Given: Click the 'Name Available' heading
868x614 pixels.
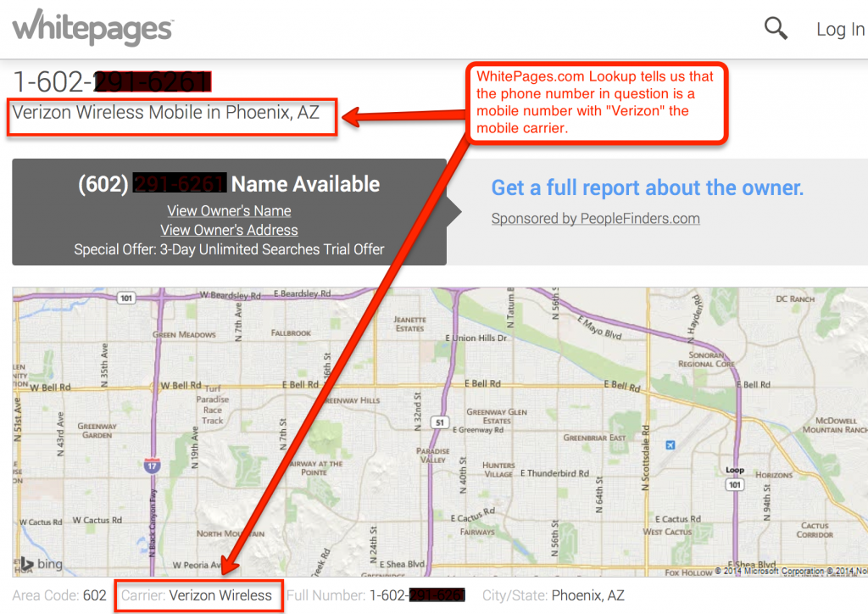Looking at the screenshot, I should (305, 184).
